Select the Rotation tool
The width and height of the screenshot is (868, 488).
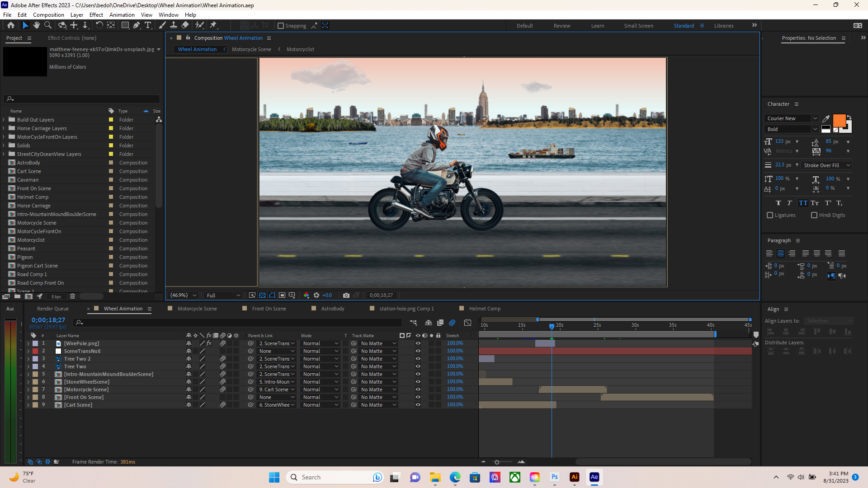tap(99, 25)
